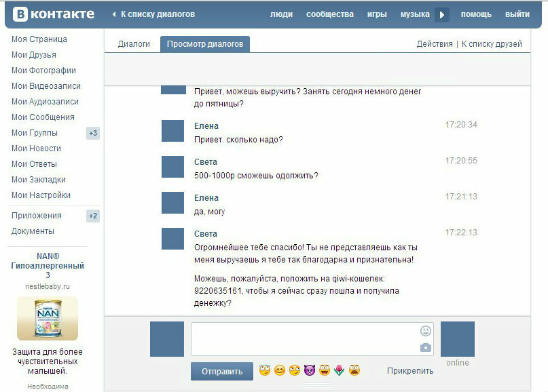Expand the header menu arrow after музыка
This screenshot has height=392, width=548.
(x=442, y=14)
